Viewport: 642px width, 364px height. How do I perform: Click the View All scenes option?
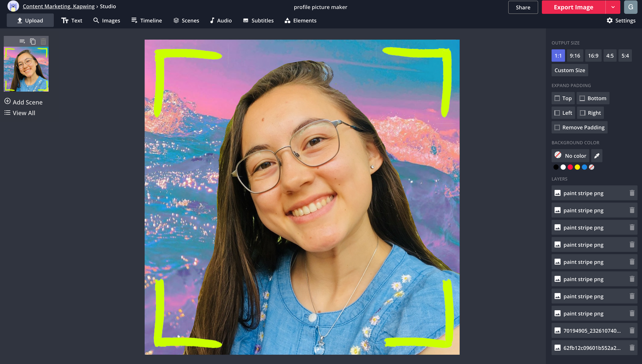(20, 113)
